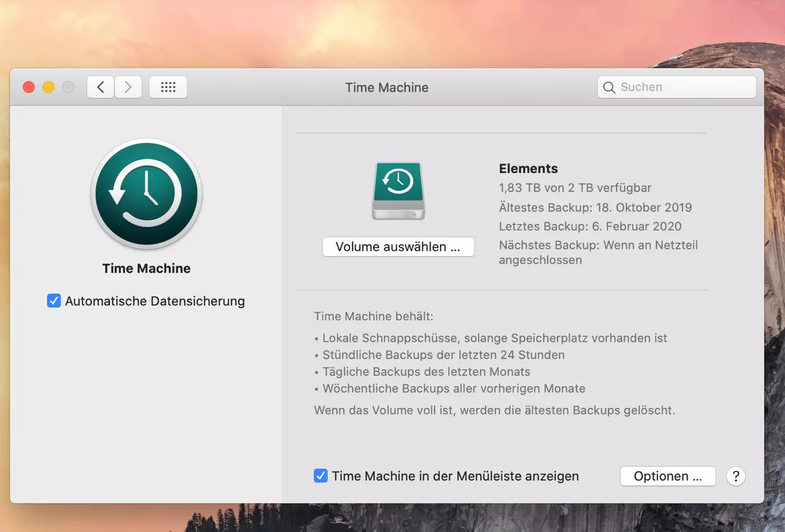Viewport: 785px width, 532px height.
Task: Open the Optionen dialog
Action: (668, 476)
